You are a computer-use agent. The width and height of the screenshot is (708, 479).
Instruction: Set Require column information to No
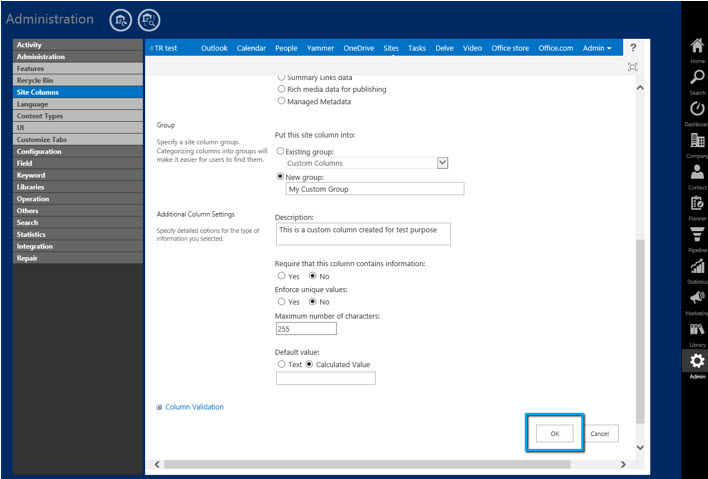click(x=312, y=275)
